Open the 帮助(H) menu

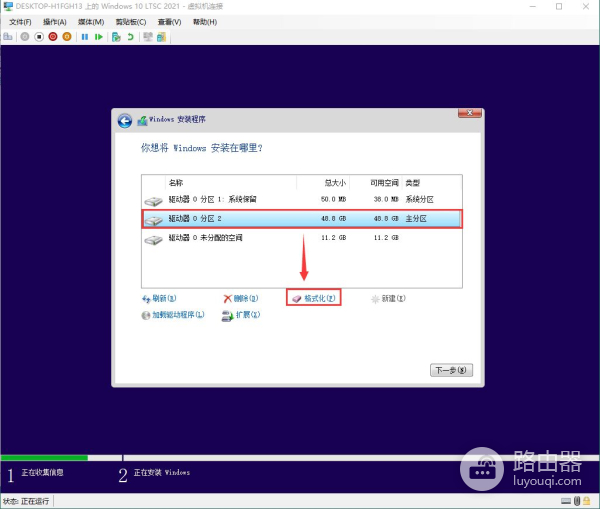tap(205, 22)
